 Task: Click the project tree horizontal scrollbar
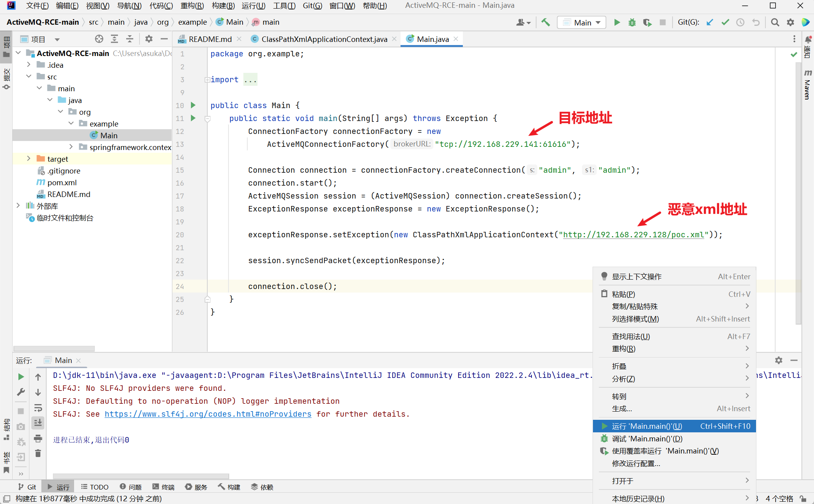[x=54, y=349]
